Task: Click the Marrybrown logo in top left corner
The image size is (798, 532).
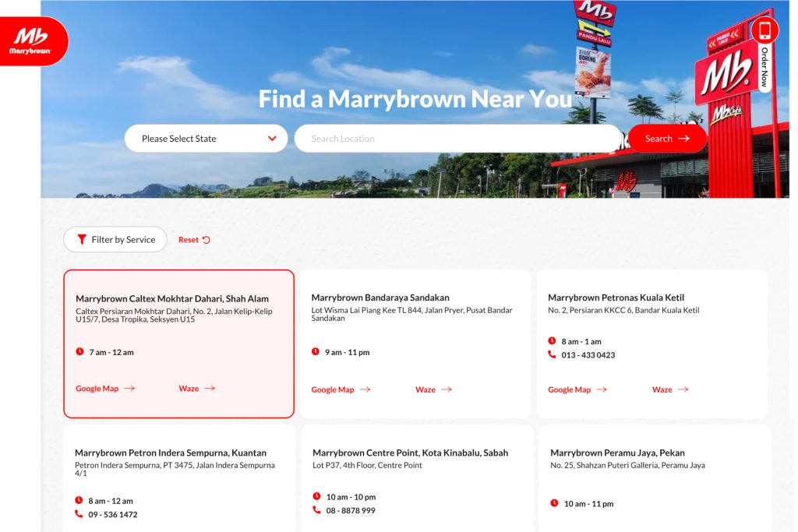Action: pos(30,41)
